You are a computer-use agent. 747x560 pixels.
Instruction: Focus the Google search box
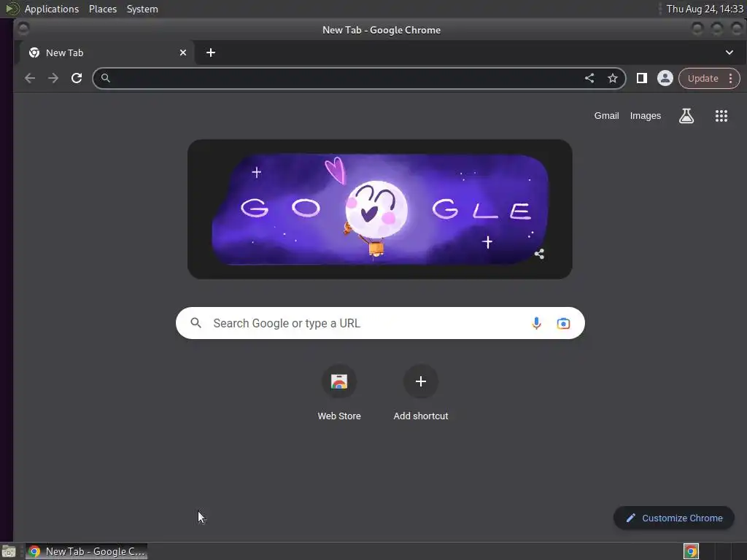coord(380,323)
